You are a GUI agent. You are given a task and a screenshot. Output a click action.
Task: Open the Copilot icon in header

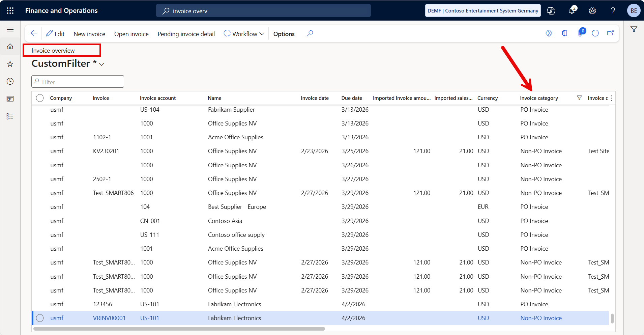(551, 10)
